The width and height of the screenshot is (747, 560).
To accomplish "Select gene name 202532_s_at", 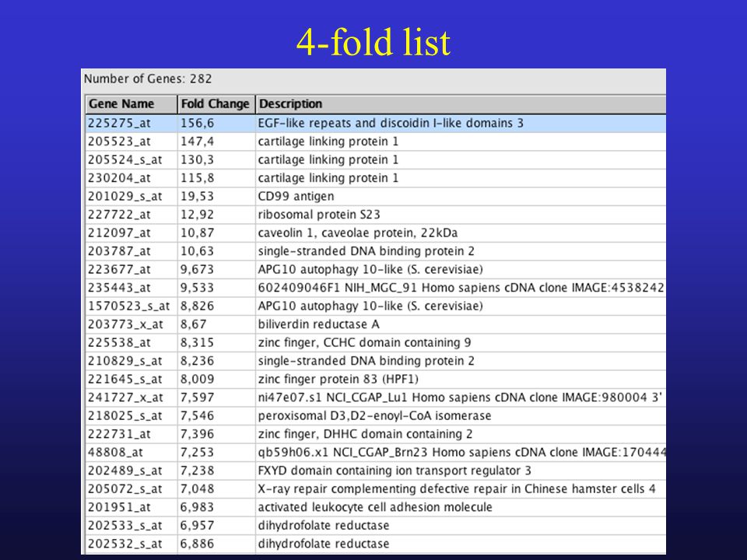I will pyautogui.click(x=124, y=544).
